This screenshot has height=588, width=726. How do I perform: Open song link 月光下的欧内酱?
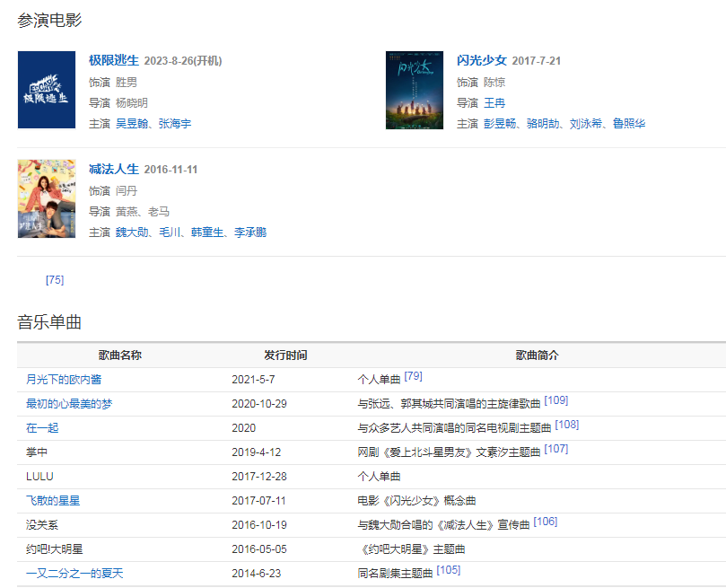pyautogui.click(x=64, y=380)
